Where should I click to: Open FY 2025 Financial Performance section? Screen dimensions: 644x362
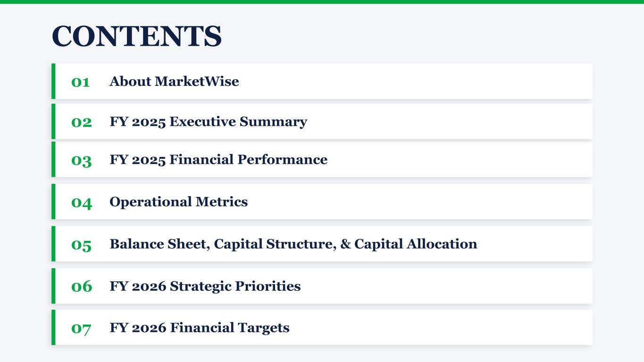[x=218, y=160]
